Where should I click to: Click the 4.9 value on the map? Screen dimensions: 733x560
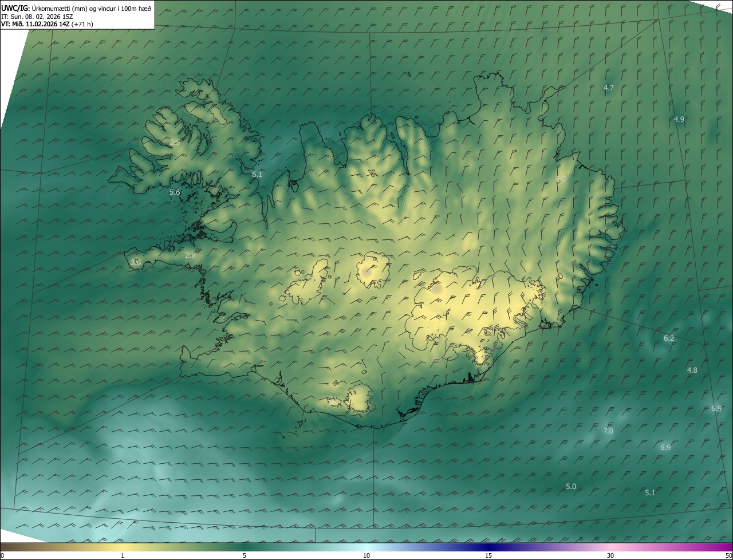tap(679, 119)
